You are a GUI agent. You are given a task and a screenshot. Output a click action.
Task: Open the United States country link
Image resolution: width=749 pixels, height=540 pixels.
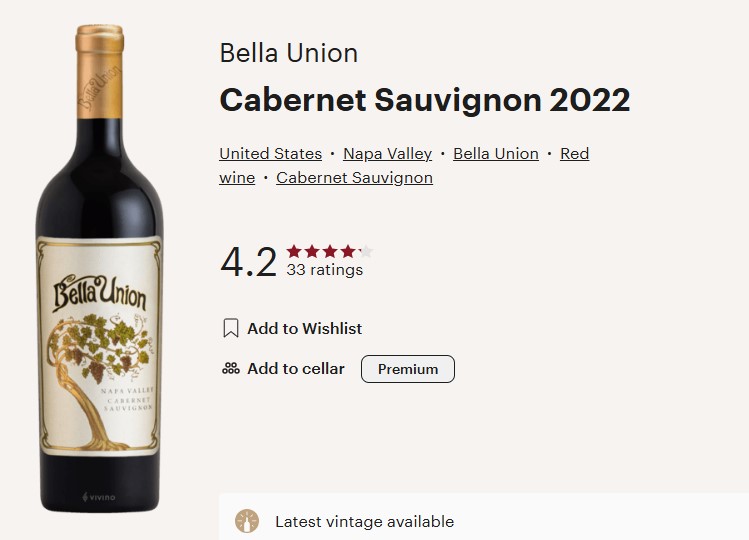coord(270,154)
